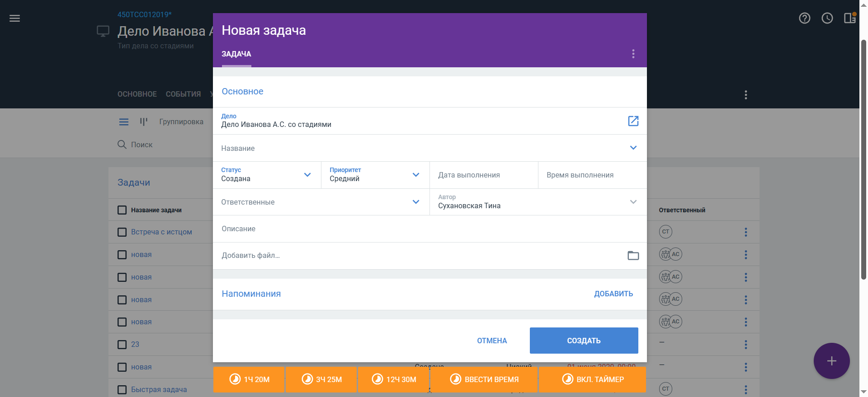868x397 pixels.
Task: Select the Задача tab in dialog
Action: pos(236,54)
